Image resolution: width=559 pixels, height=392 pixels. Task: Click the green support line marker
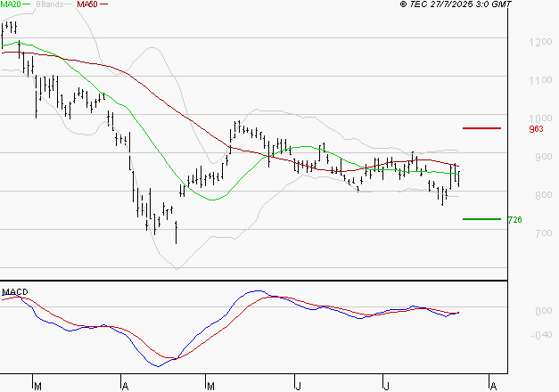(x=482, y=218)
